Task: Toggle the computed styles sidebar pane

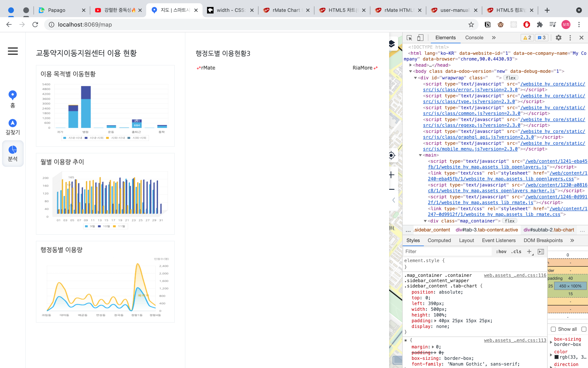Action: [x=541, y=251]
